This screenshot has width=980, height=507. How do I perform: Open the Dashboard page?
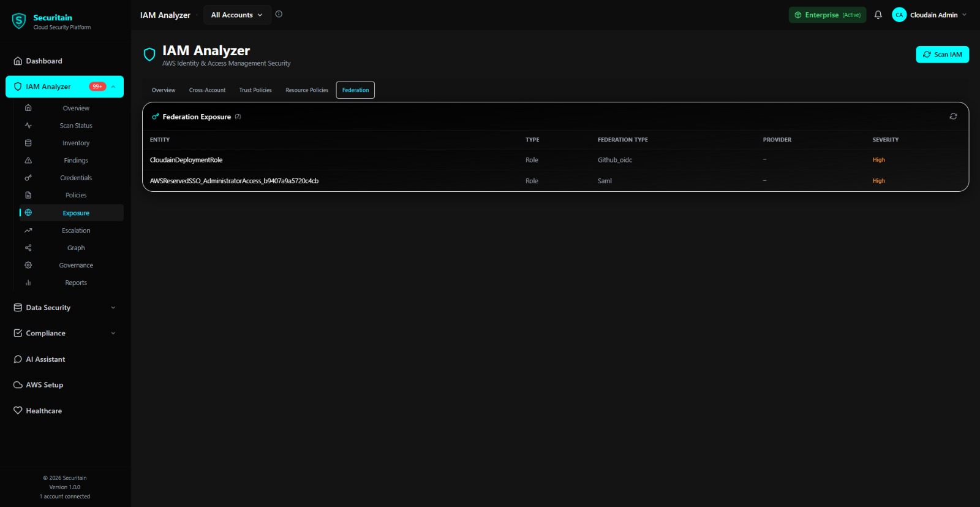(64, 61)
